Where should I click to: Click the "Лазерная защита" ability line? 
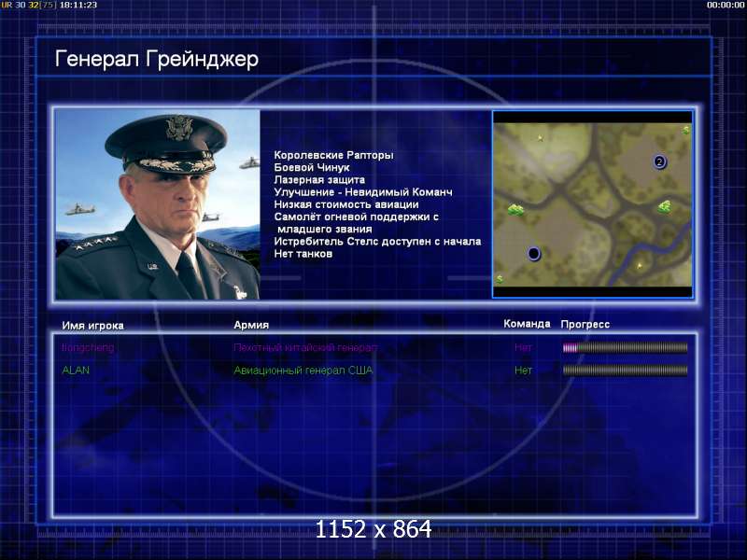coord(319,180)
